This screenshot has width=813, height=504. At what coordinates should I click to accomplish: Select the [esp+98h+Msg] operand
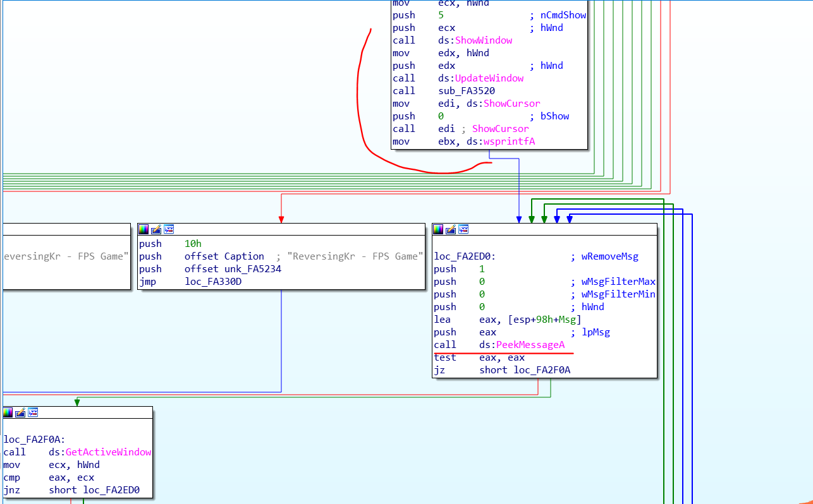click(544, 320)
